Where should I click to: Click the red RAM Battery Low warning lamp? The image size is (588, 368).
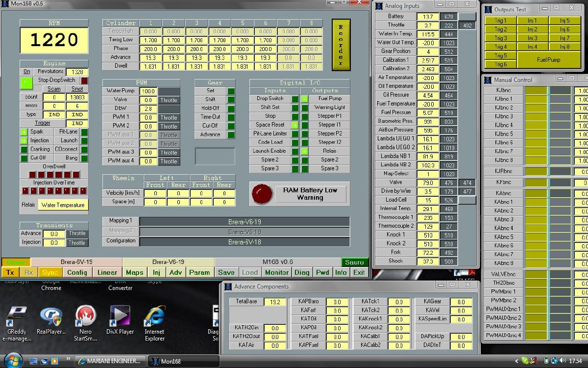pyautogui.click(x=262, y=194)
